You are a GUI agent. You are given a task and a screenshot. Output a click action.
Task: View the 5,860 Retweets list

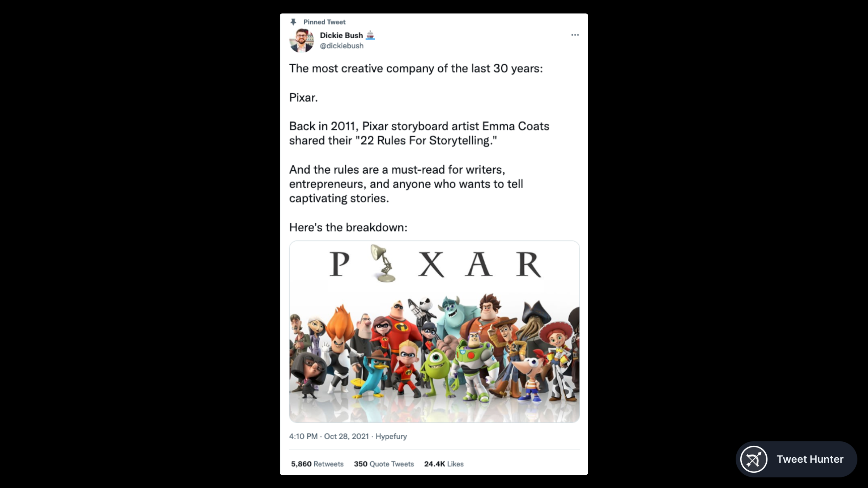(317, 464)
